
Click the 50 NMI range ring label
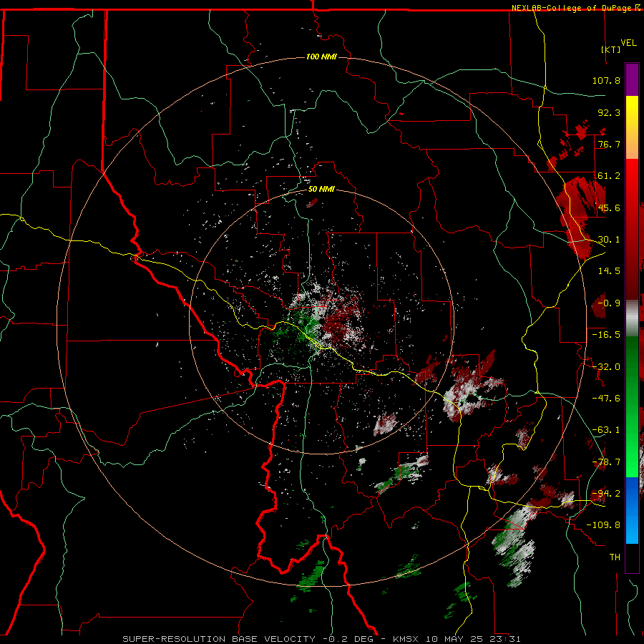321,190
